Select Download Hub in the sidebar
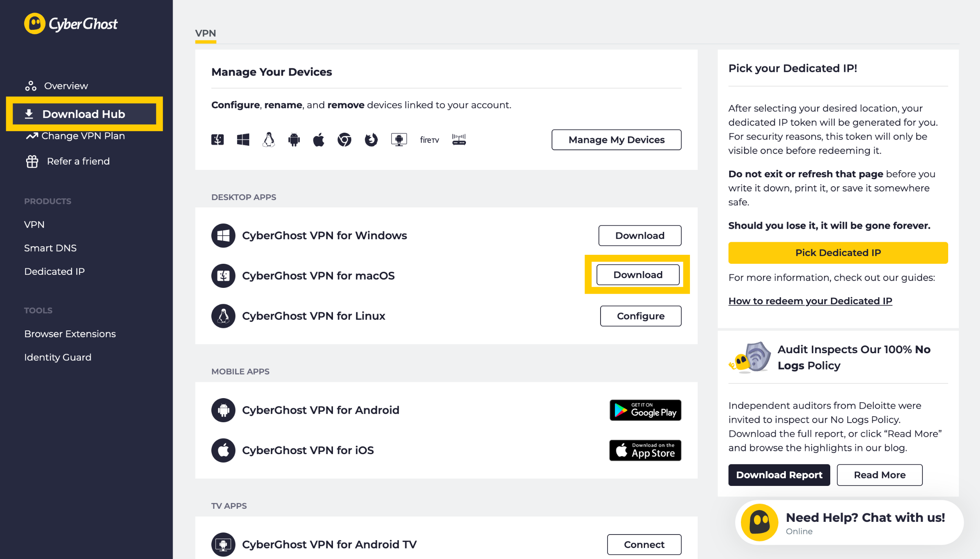Viewport: 980px width, 559px height. [84, 114]
